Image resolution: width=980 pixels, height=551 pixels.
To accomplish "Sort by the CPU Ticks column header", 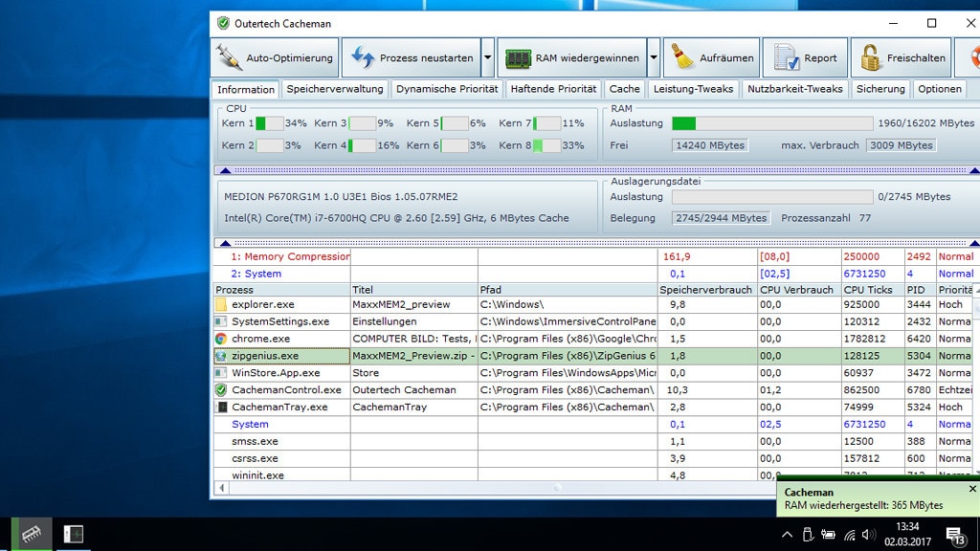I will (x=873, y=290).
